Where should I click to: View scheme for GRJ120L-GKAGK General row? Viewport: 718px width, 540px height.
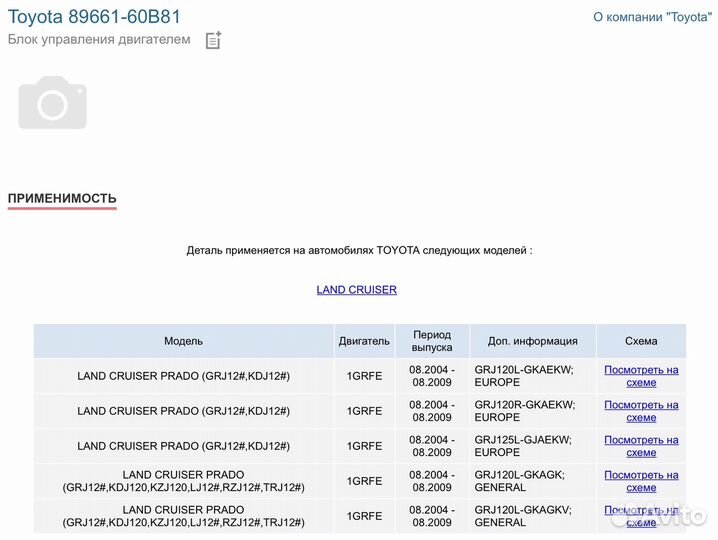click(x=641, y=481)
